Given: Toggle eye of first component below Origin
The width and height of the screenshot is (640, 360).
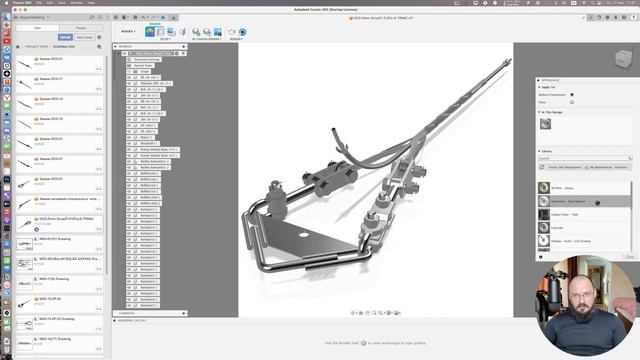Looking at the screenshot, I should click(x=129, y=77).
